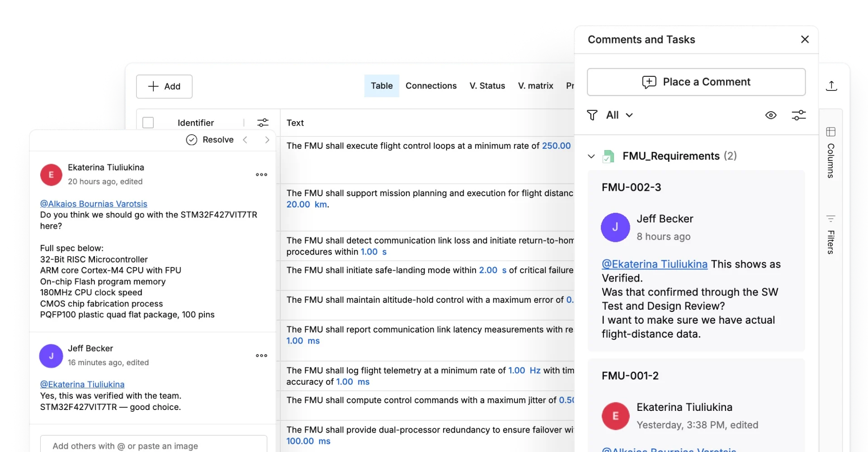Image resolution: width=868 pixels, height=452 pixels.
Task: Open the FMU-001-2 comment card
Action: [696, 405]
